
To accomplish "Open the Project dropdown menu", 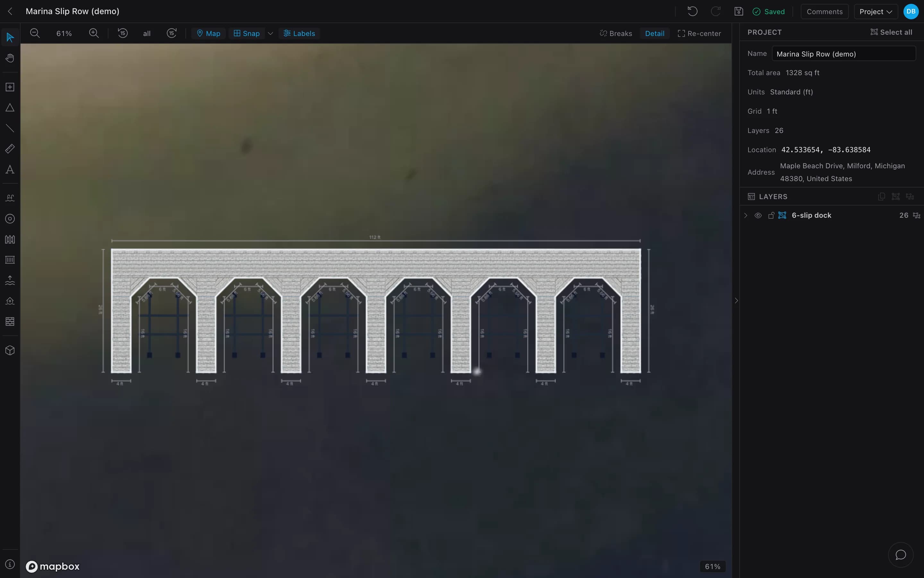I will 876,12.
